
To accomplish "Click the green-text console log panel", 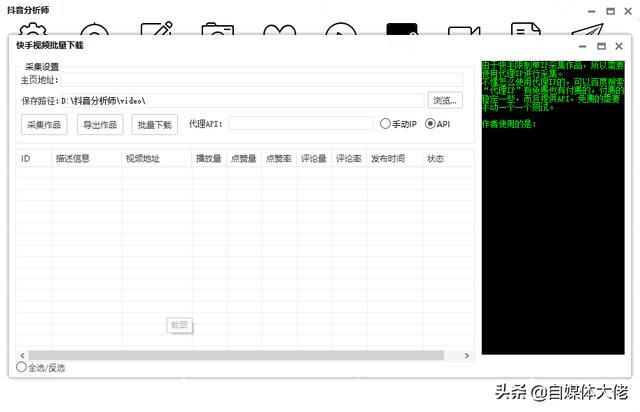I will (553, 207).
